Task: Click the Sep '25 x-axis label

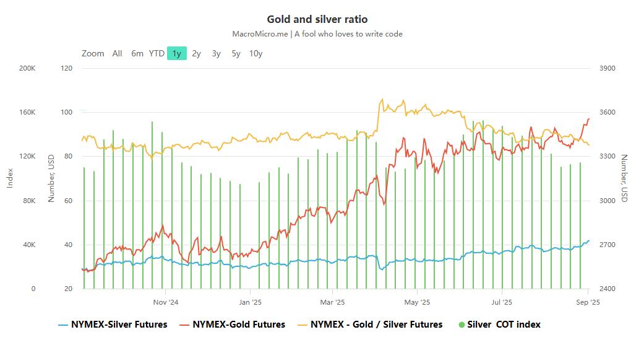Action: [588, 302]
